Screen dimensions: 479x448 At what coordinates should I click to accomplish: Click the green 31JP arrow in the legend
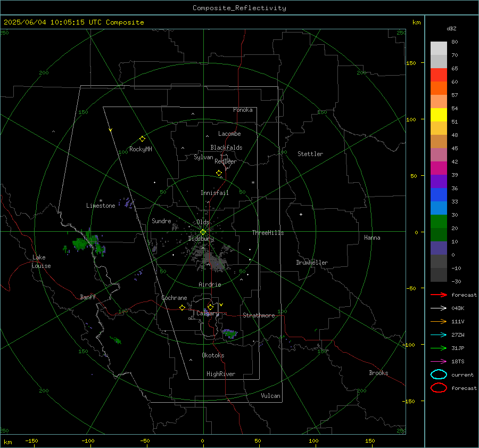pos(439,348)
